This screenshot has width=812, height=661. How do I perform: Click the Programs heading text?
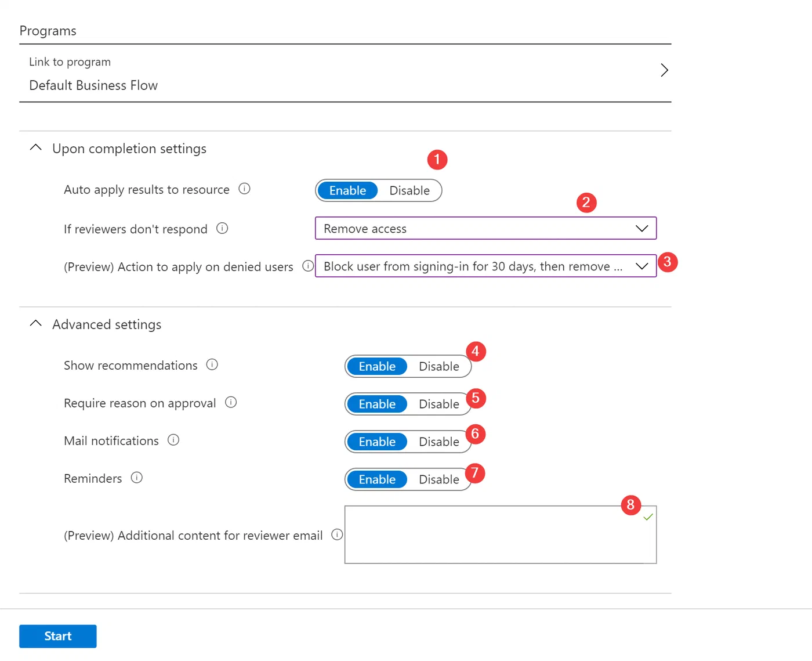[x=48, y=31]
